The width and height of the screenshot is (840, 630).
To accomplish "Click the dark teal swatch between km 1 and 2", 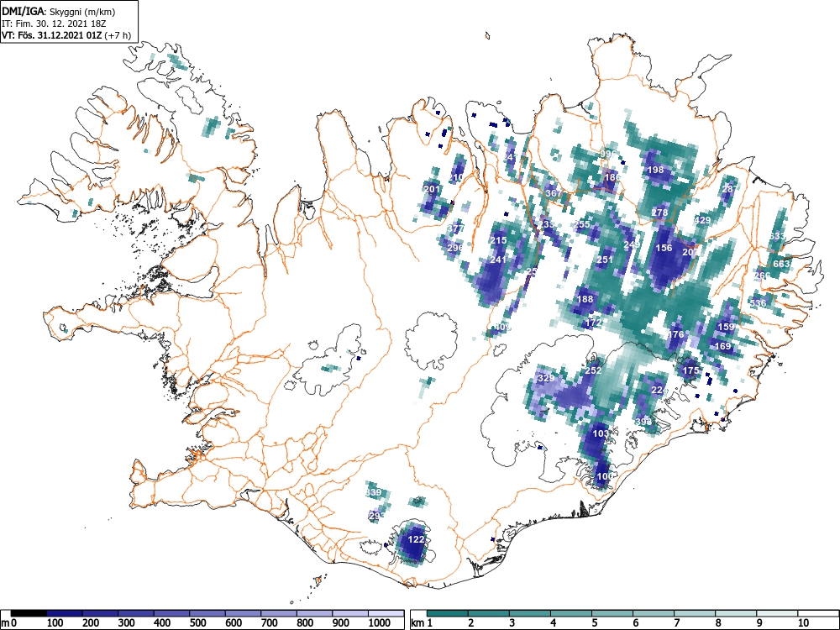I will point(448,613).
